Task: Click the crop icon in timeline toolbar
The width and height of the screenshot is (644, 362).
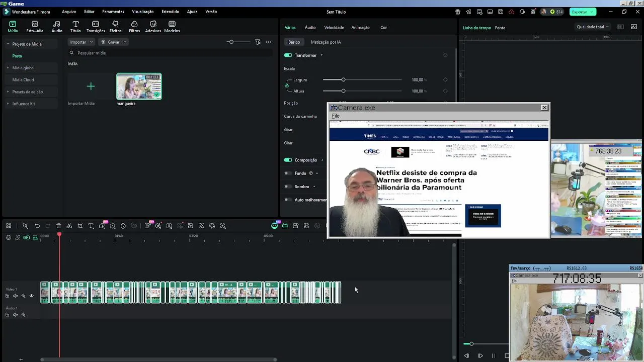Action: pos(80,226)
